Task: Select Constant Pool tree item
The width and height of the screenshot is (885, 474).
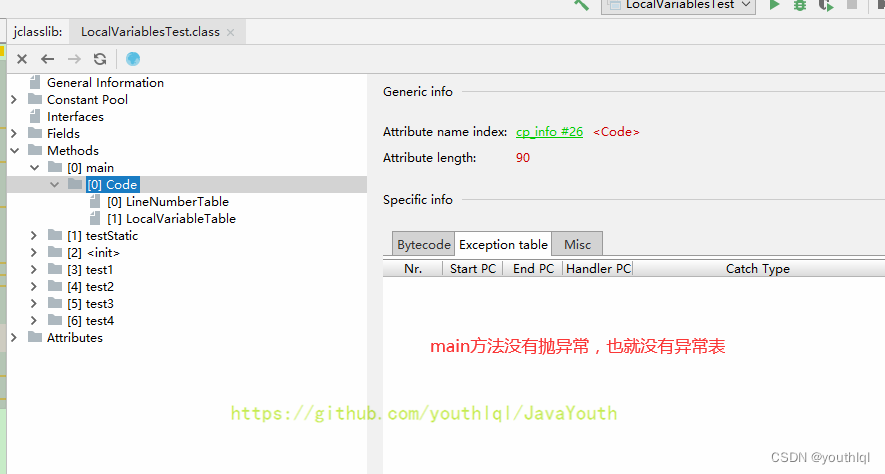Action: click(x=87, y=100)
